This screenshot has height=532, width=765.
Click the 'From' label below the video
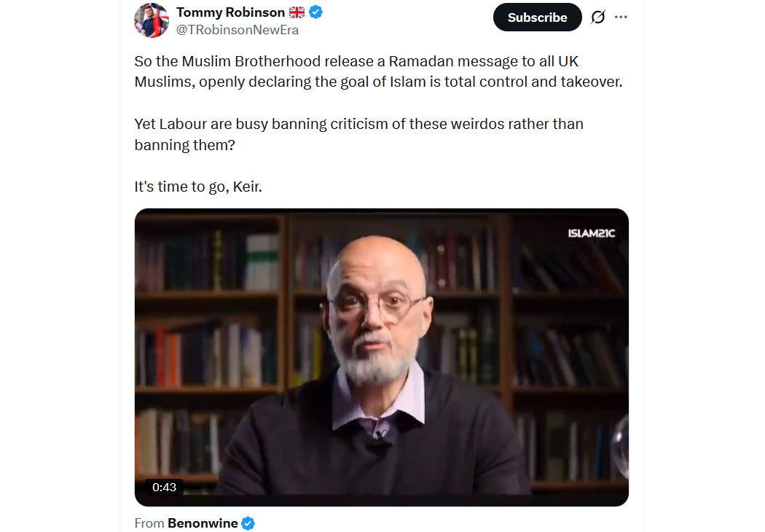tap(149, 523)
